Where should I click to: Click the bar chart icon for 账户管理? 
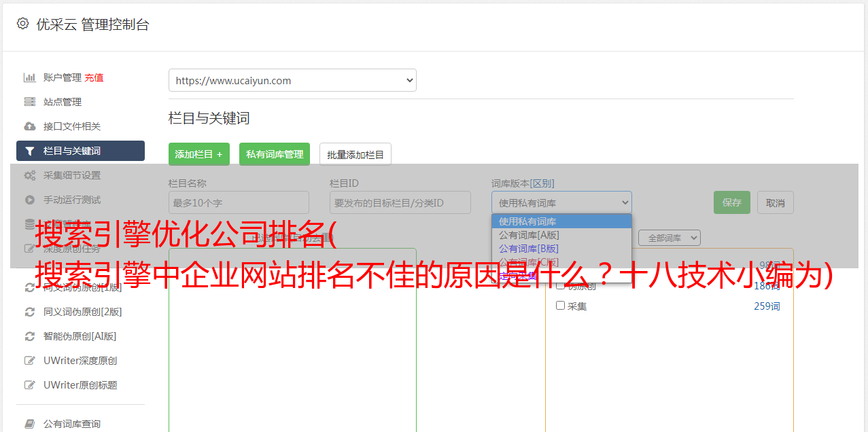click(30, 77)
